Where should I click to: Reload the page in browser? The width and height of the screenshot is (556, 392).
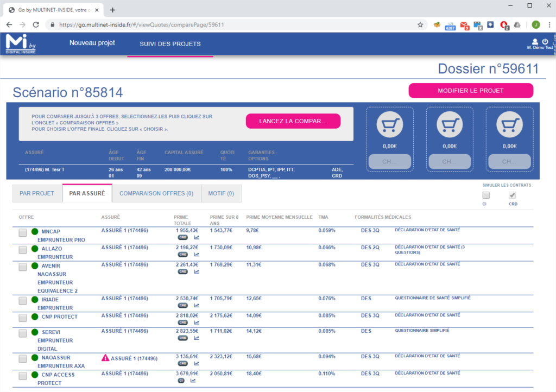click(x=36, y=25)
